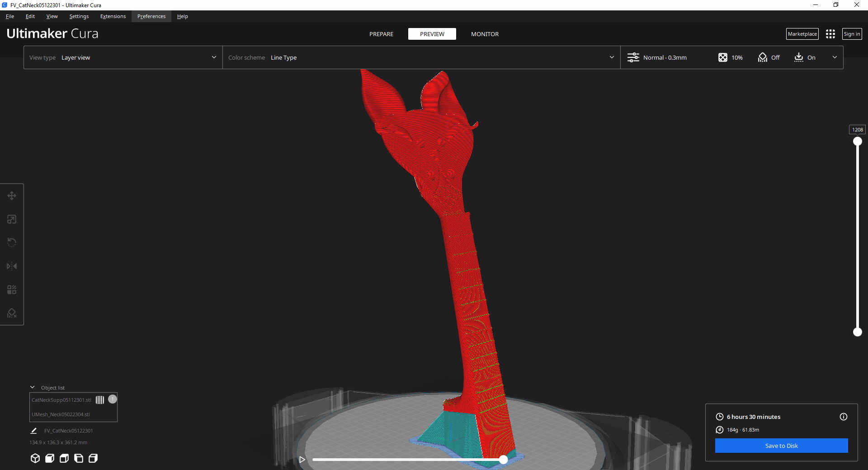
Task: Switch to 3D perspective camera view
Action: 35,458
